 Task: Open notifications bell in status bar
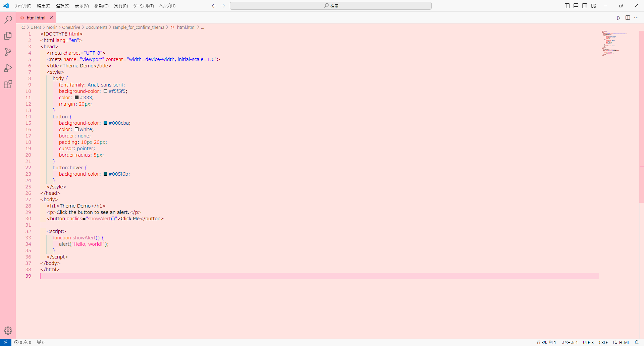click(x=637, y=342)
